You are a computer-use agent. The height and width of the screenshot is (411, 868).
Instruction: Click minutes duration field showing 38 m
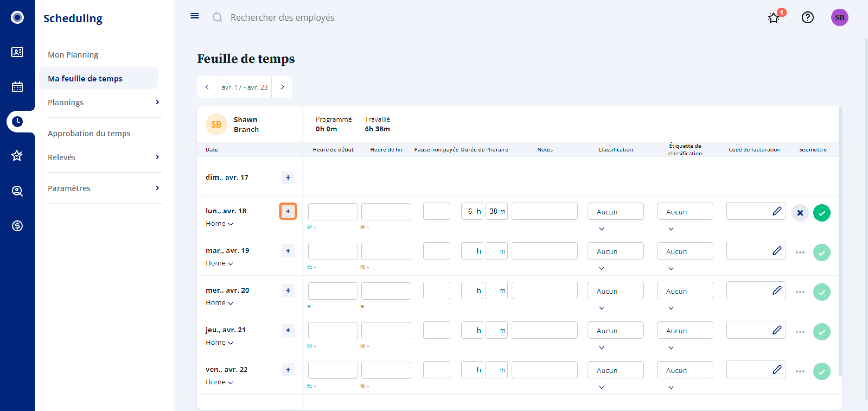[x=496, y=211]
